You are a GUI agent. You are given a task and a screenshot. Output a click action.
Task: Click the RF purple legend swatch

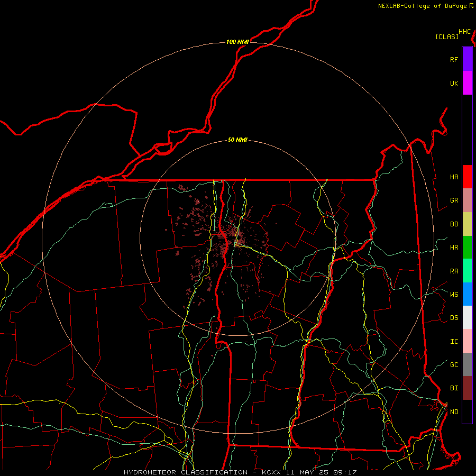(467, 59)
